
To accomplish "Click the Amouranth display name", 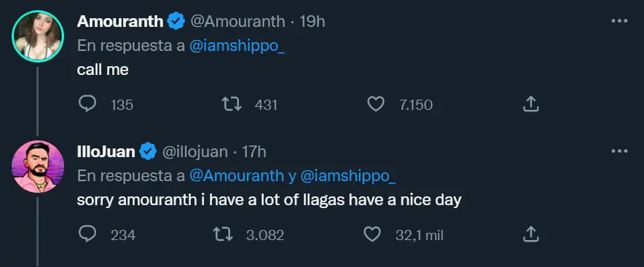I will 120,21.
